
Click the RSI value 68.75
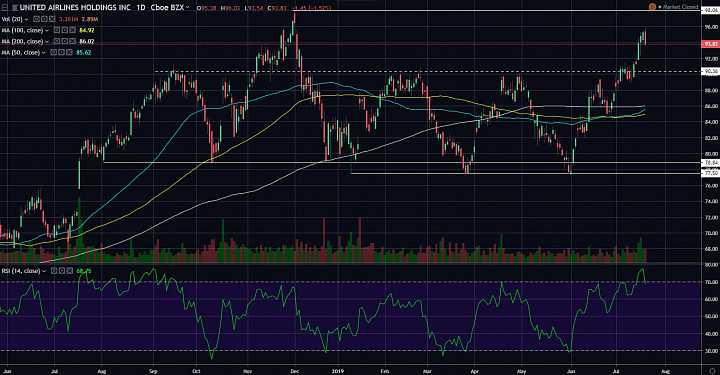click(x=84, y=271)
